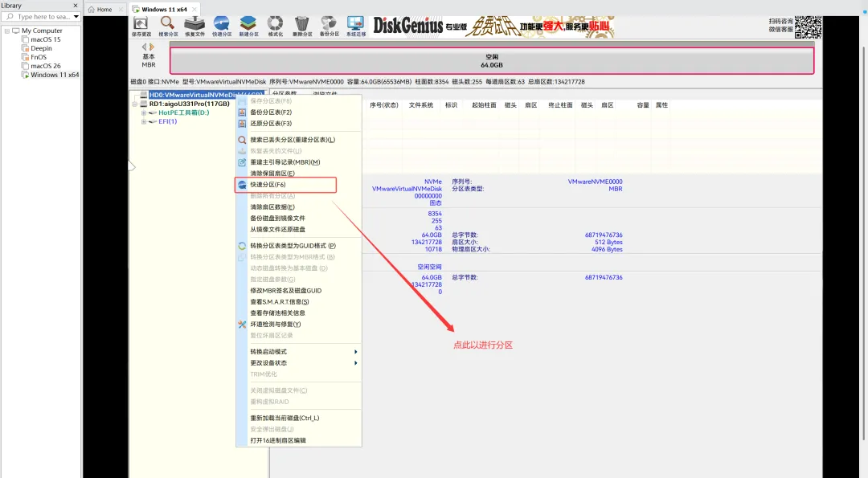The height and width of the screenshot is (478, 868).
Task: Click the macOS 15 VM icon in library
Action: pyautogui.click(x=25, y=39)
